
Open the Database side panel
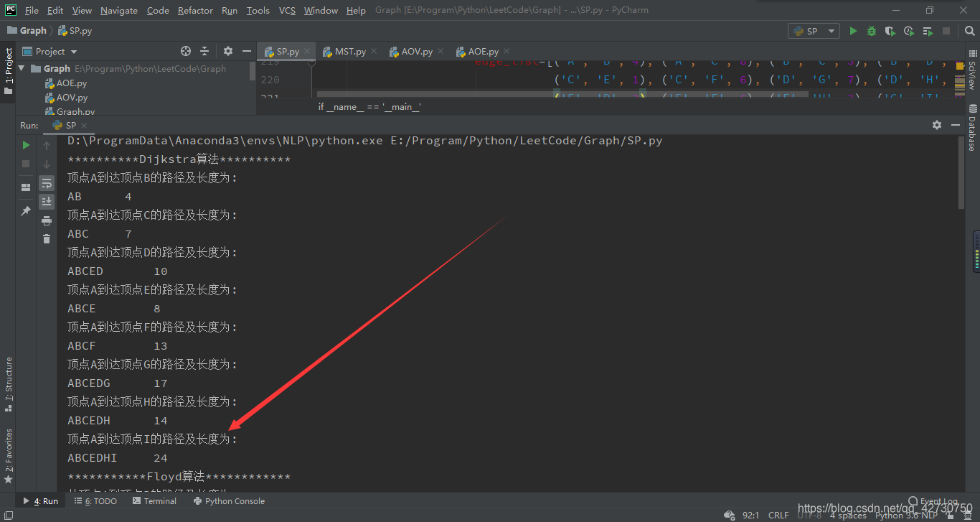(x=972, y=128)
